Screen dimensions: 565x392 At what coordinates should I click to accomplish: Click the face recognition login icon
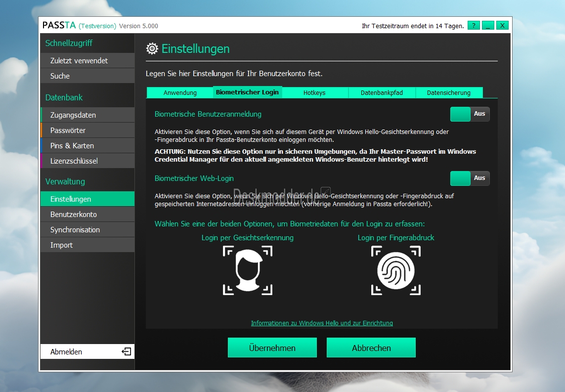(x=248, y=270)
